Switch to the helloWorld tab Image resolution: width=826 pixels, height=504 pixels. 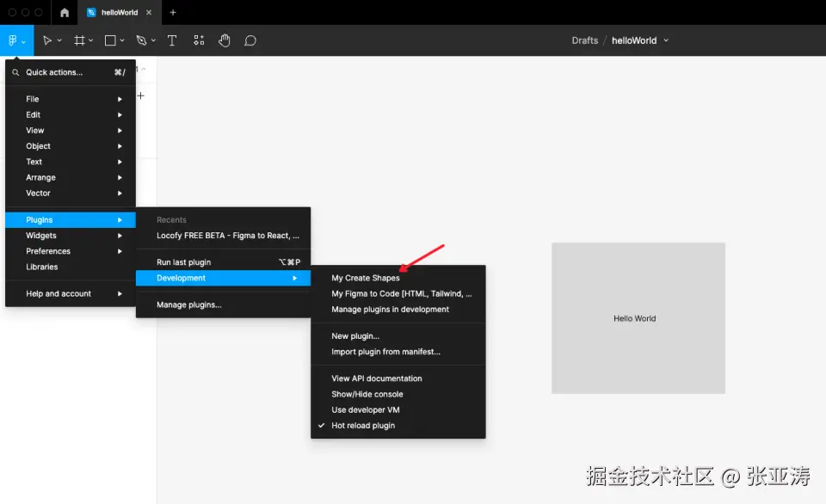(119, 13)
